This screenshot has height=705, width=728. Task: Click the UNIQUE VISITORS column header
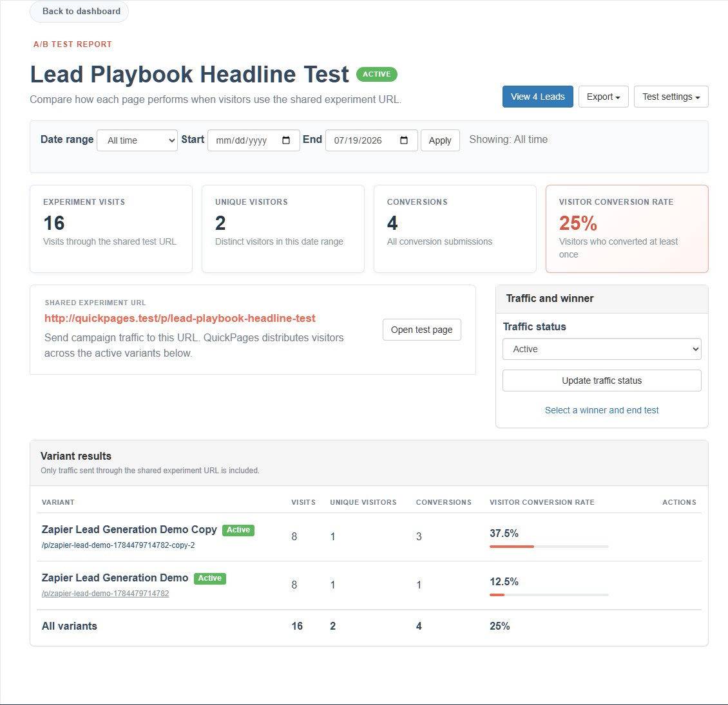pos(363,502)
